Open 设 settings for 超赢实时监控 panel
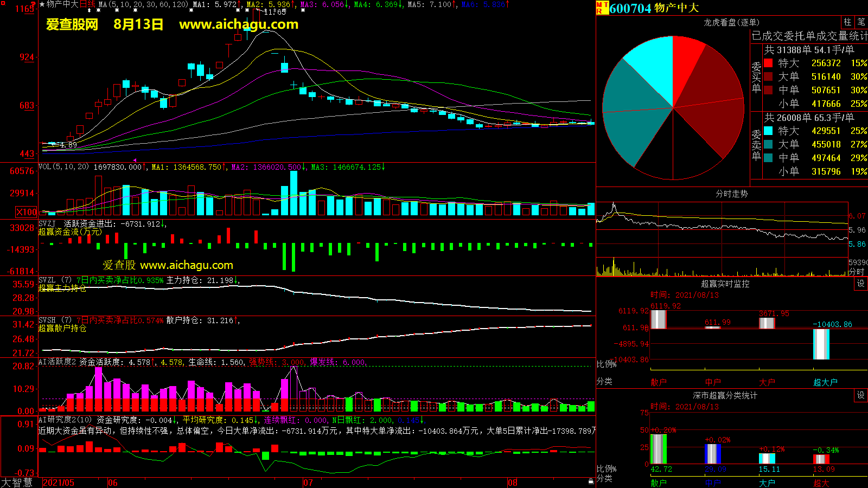868x488 pixels. tap(860, 284)
